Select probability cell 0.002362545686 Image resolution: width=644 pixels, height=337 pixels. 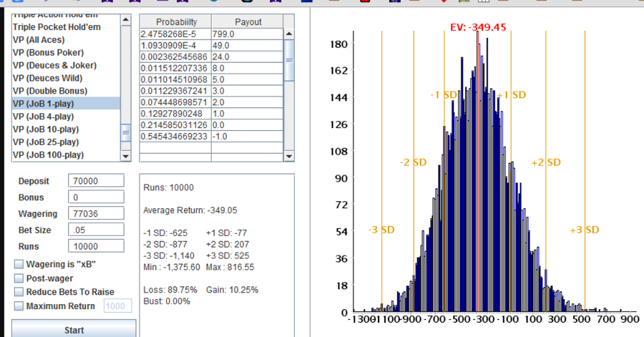tap(175, 57)
